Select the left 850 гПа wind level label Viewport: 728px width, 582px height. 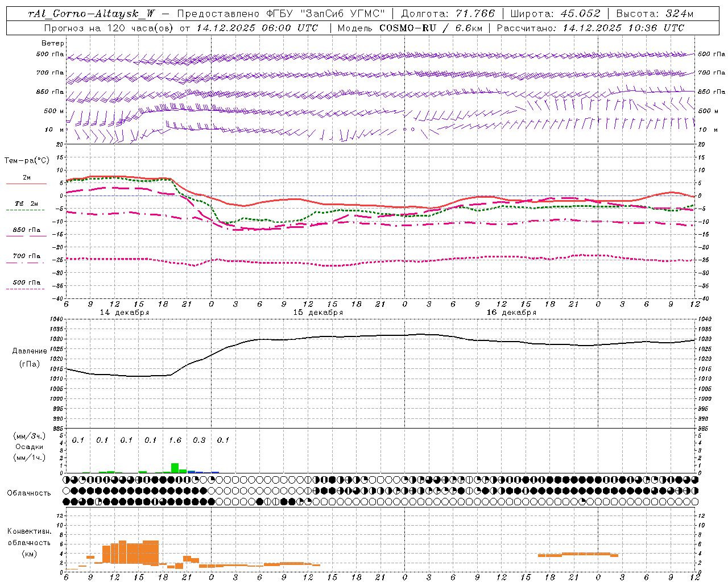[x=50, y=92]
